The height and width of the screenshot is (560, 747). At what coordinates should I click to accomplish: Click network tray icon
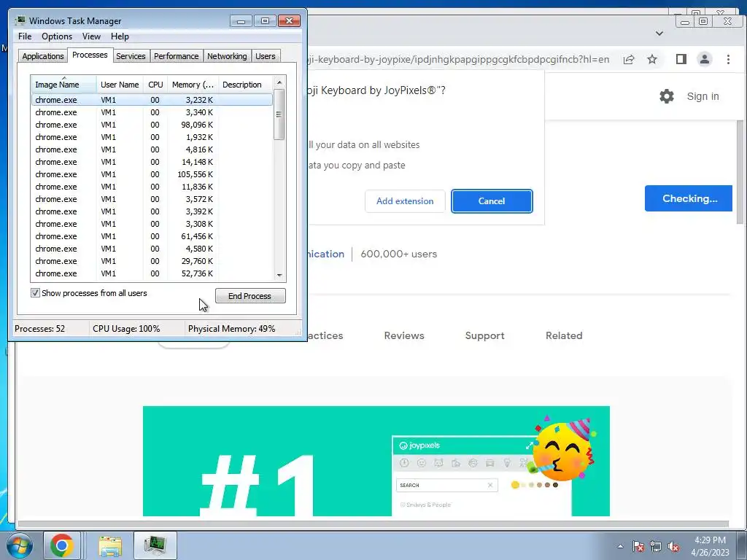point(656,546)
